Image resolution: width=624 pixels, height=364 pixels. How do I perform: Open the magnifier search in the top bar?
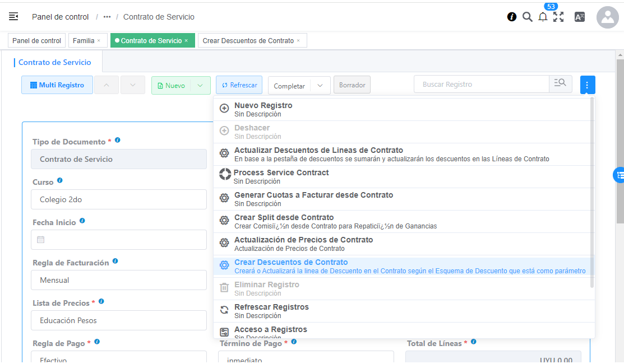[527, 17]
